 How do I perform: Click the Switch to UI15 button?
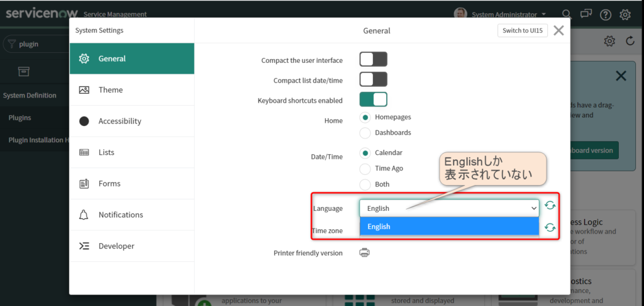(x=523, y=30)
